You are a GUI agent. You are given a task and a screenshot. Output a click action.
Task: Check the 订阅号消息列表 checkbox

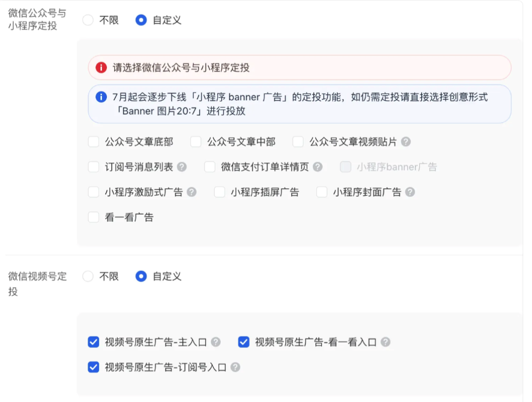[x=94, y=167]
